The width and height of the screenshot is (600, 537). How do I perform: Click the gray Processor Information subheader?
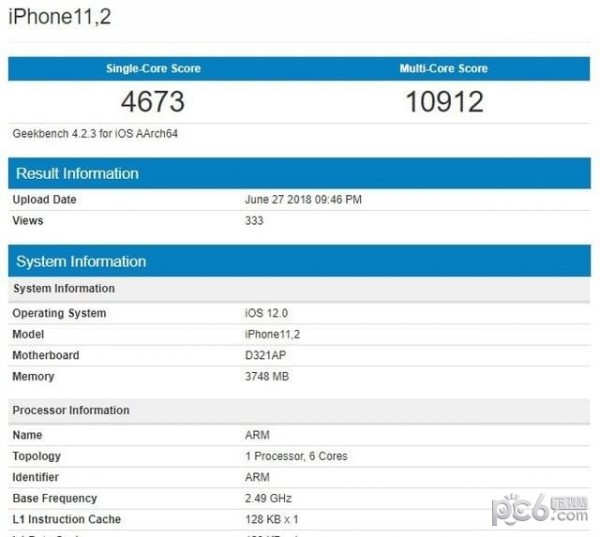coord(71,410)
